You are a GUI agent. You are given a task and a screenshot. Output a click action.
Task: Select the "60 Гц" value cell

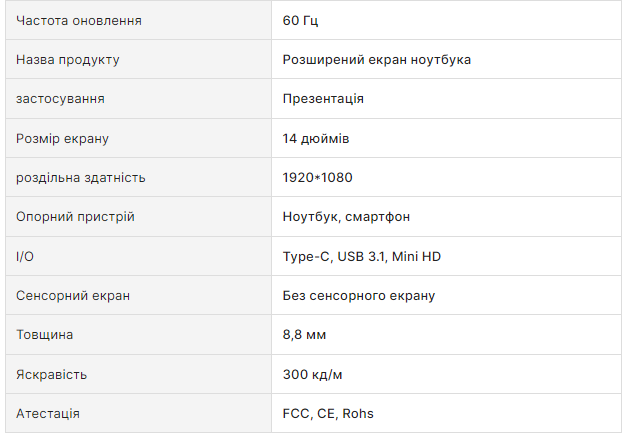coord(300,21)
